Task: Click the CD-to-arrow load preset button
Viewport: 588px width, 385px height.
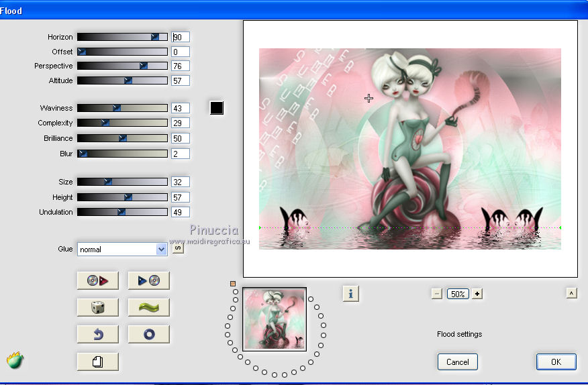Action: tap(98, 280)
